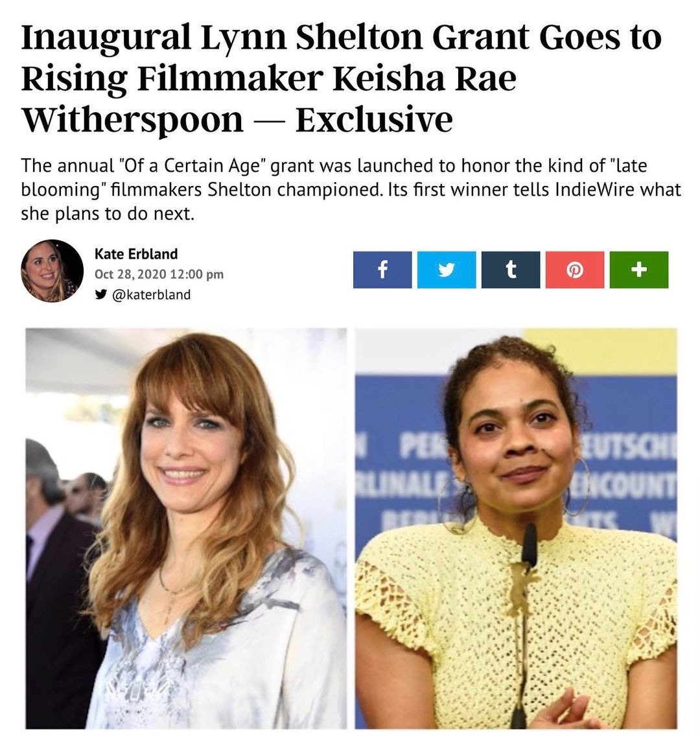Pin the article on Pinterest
700x737 pixels.
(x=575, y=269)
